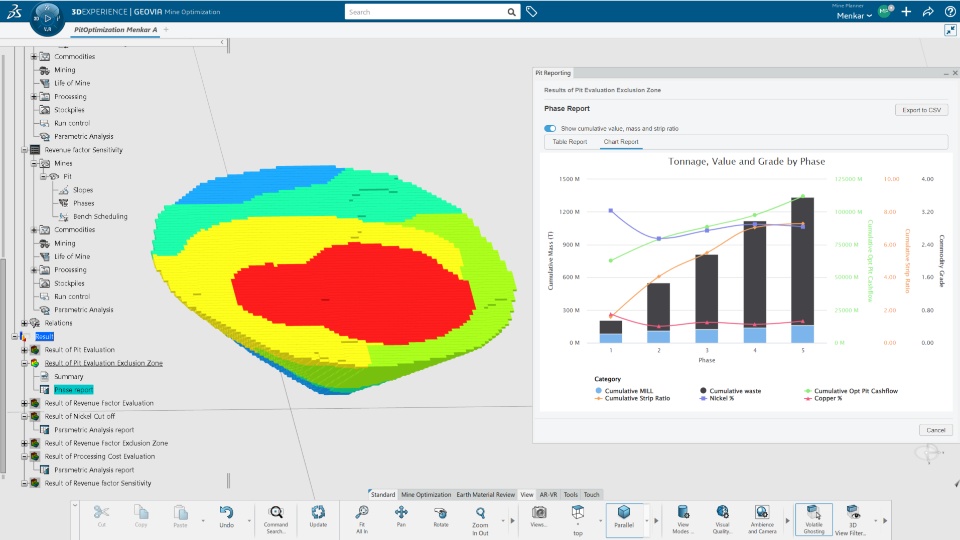The width and height of the screenshot is (960, 540).
Task: Click the Export to CSV button
Action: point(921,110)
